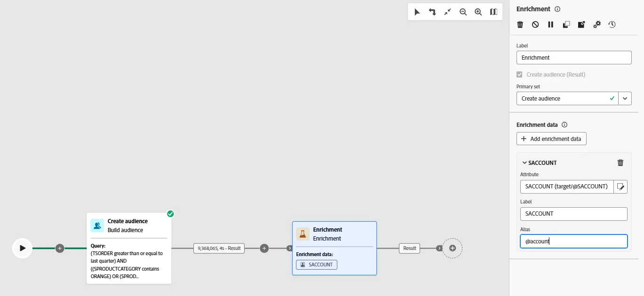
Task: Pause the Enrichment activity
Action: [x=551, y=24]
